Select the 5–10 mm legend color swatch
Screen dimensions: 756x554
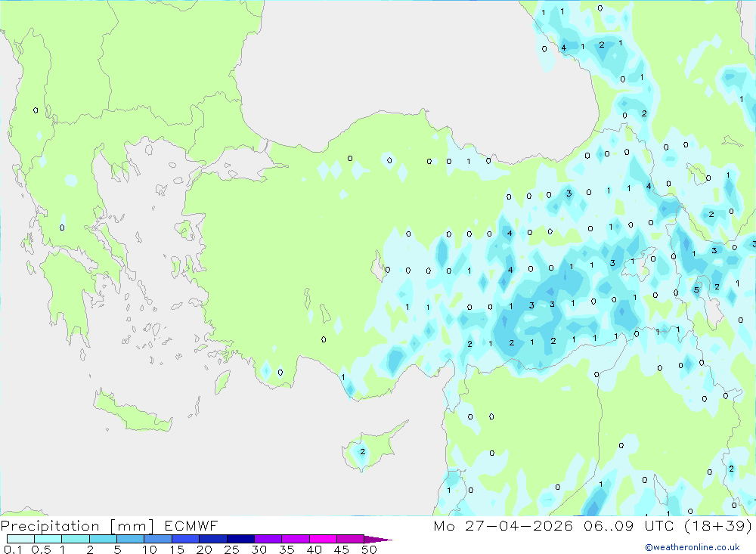[x=131, y=539]
